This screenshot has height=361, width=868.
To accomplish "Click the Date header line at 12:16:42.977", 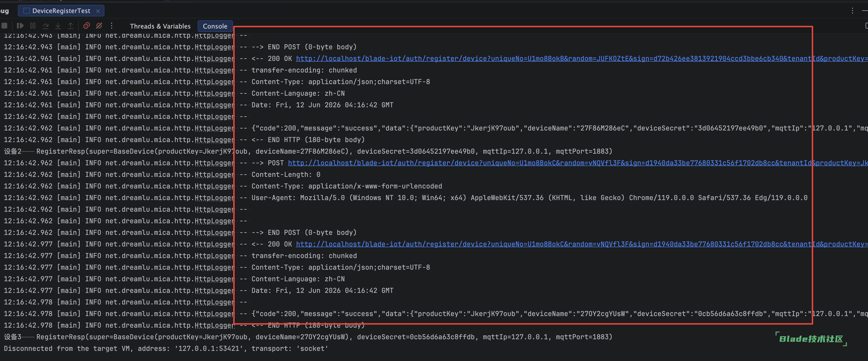I will pyautogui.click(x=198, y=290).
